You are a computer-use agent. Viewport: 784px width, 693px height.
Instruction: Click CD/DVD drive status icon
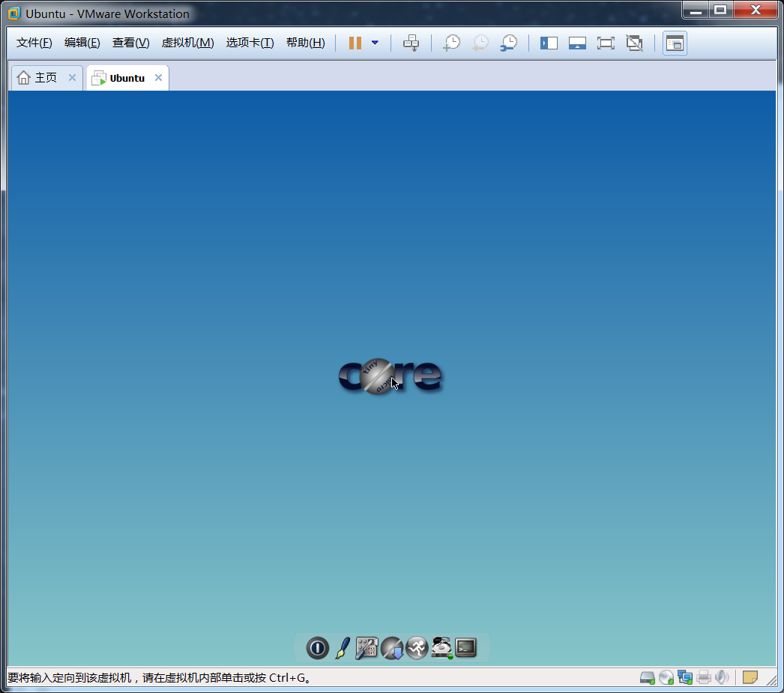666,677
